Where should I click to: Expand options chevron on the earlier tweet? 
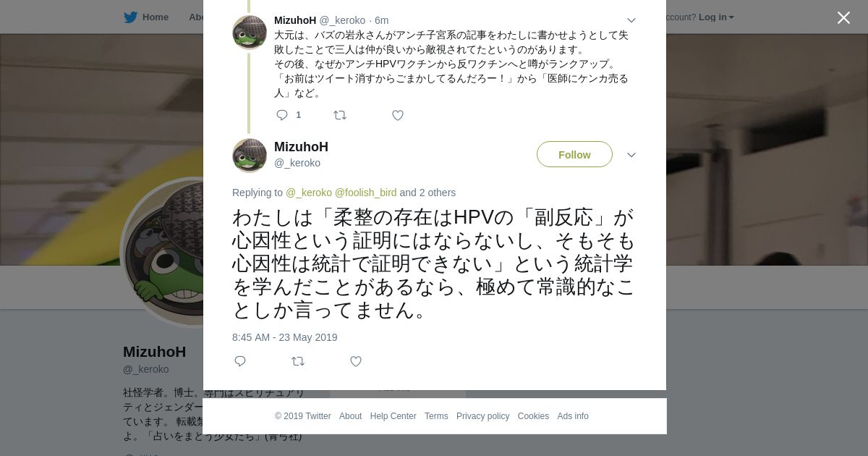pyautogui.click(x=631, y=20)
